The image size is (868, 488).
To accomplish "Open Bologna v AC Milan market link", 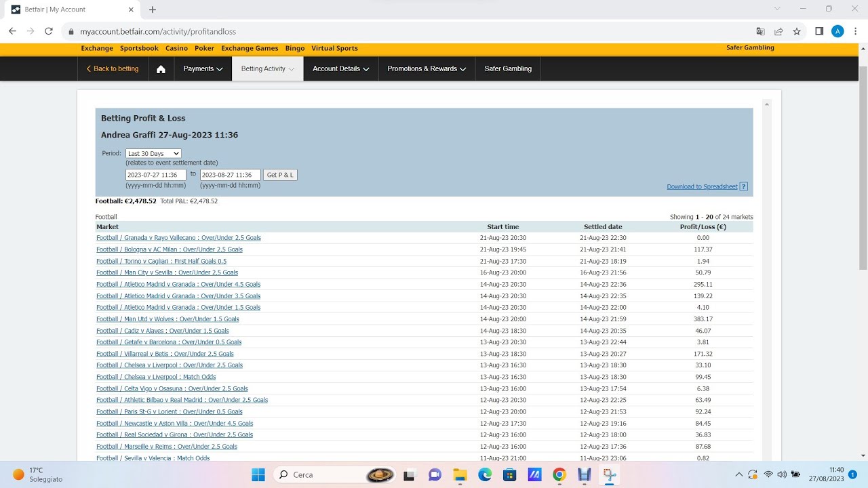I will point(170,249).
